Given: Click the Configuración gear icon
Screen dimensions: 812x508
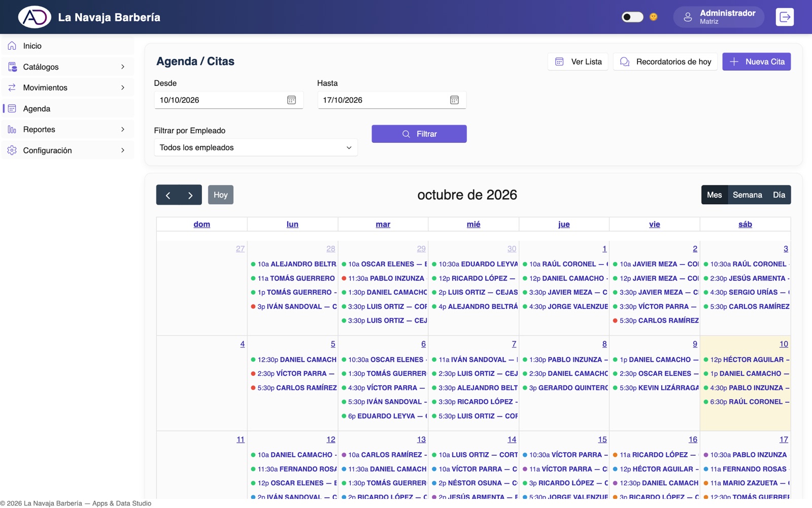Looking at the screenshot, I should (x=12, y=150).
